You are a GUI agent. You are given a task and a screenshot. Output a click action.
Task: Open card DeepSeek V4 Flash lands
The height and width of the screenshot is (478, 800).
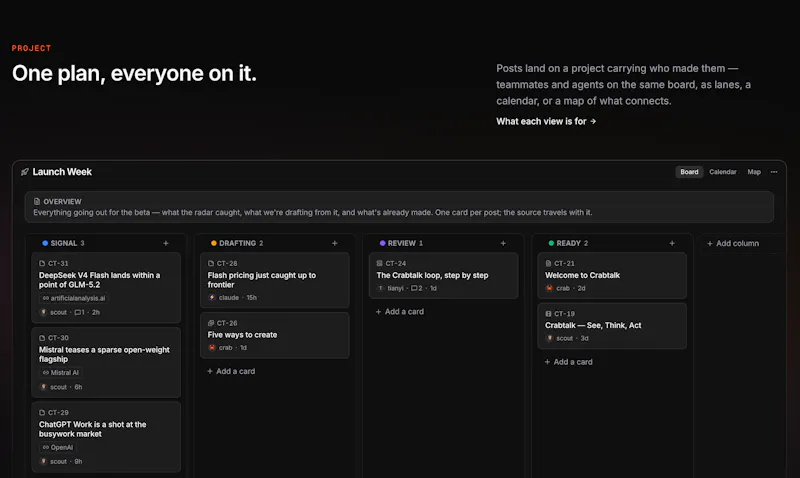(106, 288)
